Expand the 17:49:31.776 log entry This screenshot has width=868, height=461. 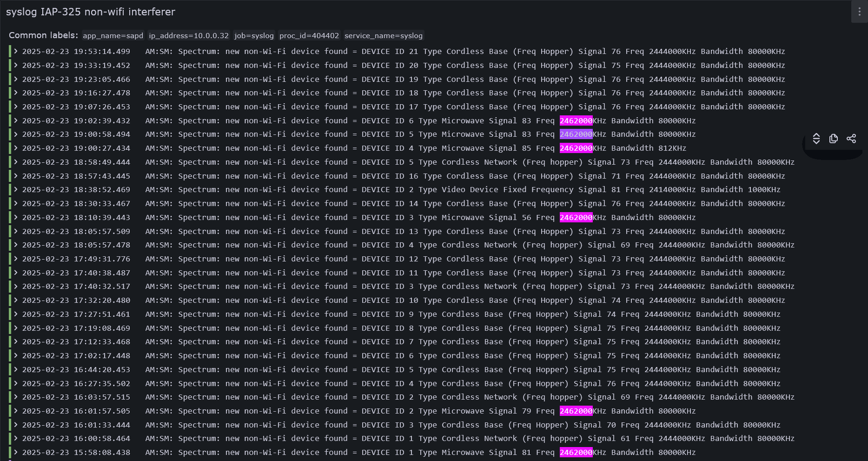tap(16, 259)
